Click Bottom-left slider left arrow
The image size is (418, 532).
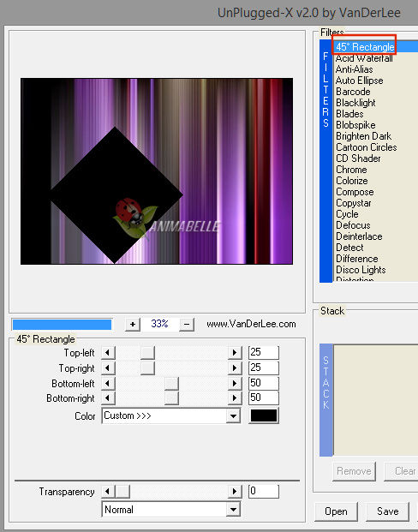(108, 384)
